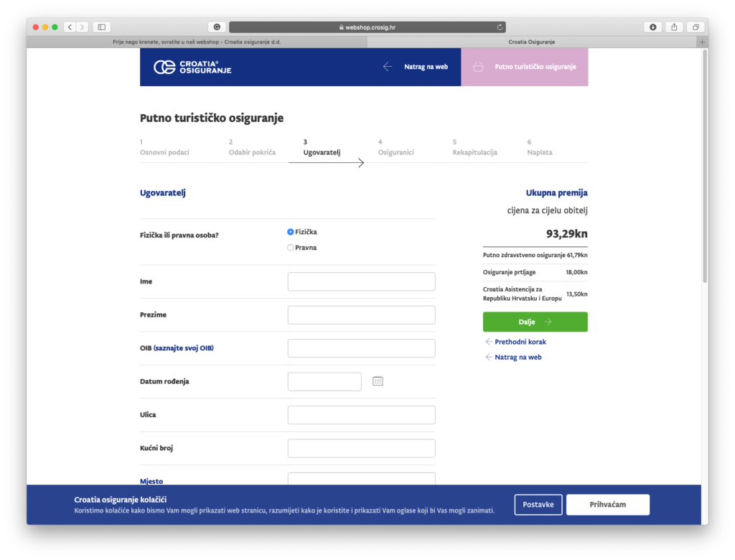
Task: Select the Pravna radio option
Action: coord(291,248)
